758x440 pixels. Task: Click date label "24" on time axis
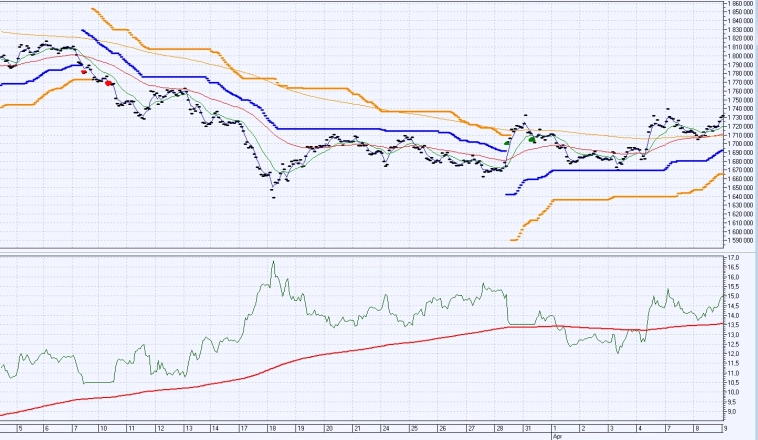point(386,428)
